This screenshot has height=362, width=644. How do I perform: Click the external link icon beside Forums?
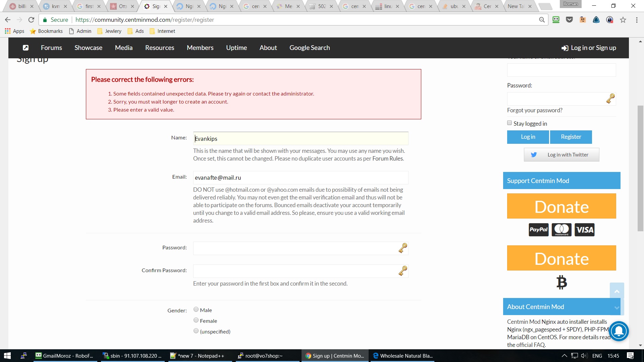(25, 48)
